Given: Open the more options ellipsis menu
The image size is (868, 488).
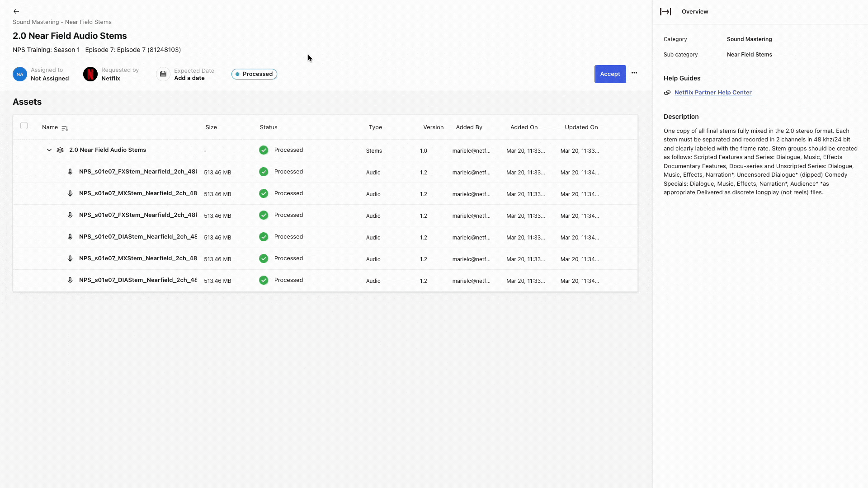Looking at the screenshot, I should coord(634,73).
